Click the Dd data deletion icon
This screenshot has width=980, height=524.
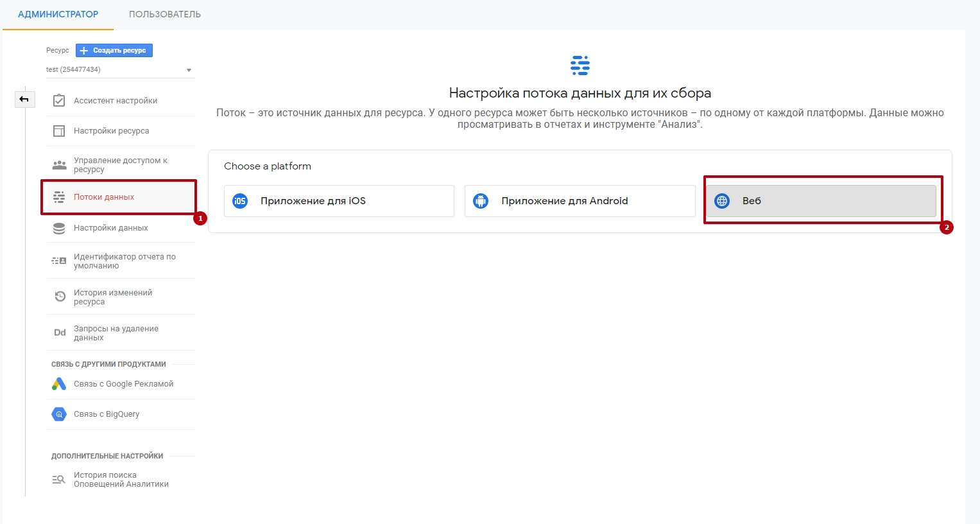point(60,333)
